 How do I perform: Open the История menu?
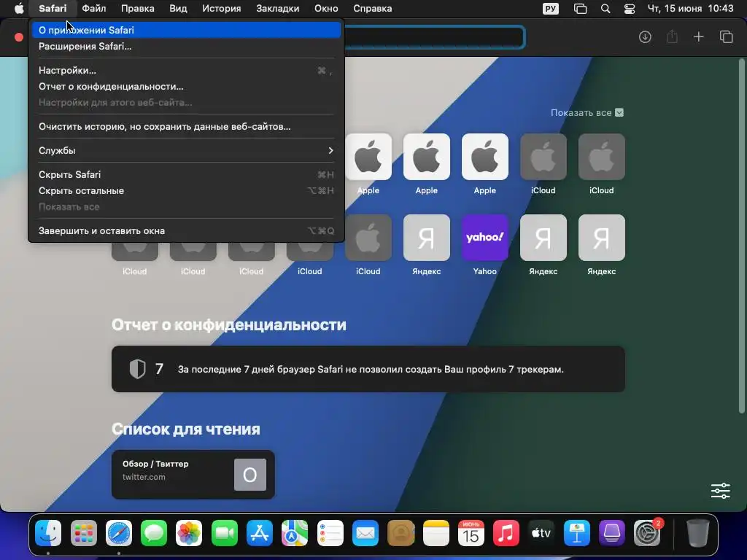coord(222,9)
